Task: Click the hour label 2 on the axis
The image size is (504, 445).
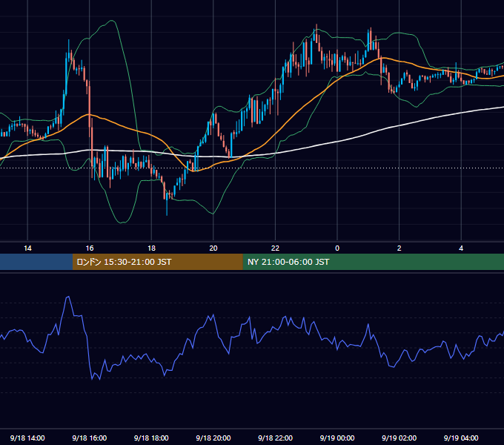Action: (399, 248)
